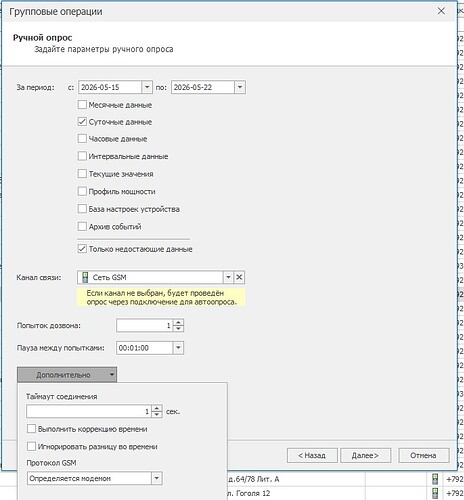The height and width of the screenshot is (500, 464).
Task: Uncheck the Суточные данные checkbox
Action: (x=82, y=122)
